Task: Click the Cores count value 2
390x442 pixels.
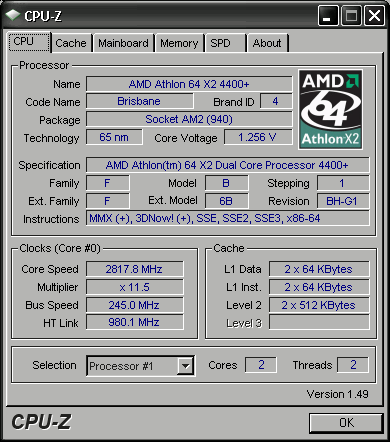Action: pos(261,365)
